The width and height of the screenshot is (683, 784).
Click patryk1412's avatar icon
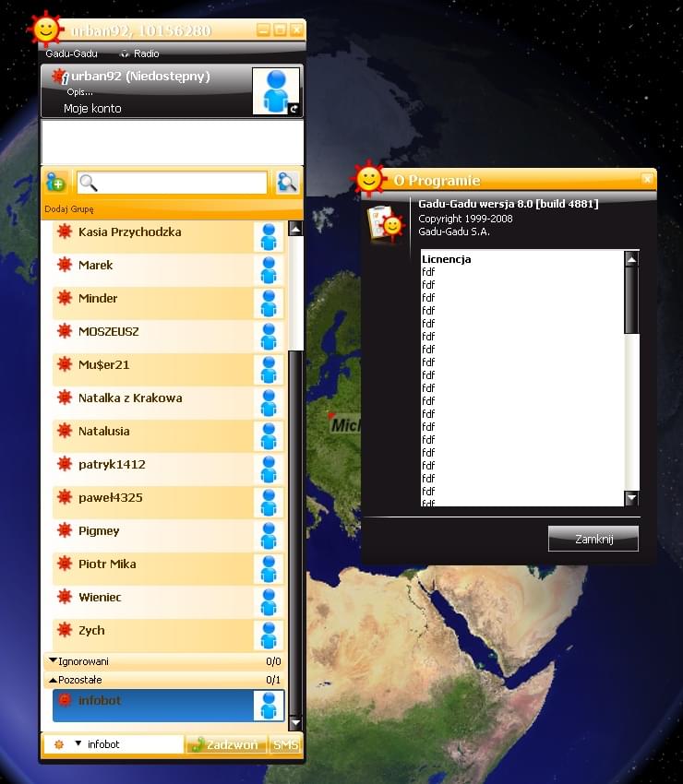click(269, 469)
